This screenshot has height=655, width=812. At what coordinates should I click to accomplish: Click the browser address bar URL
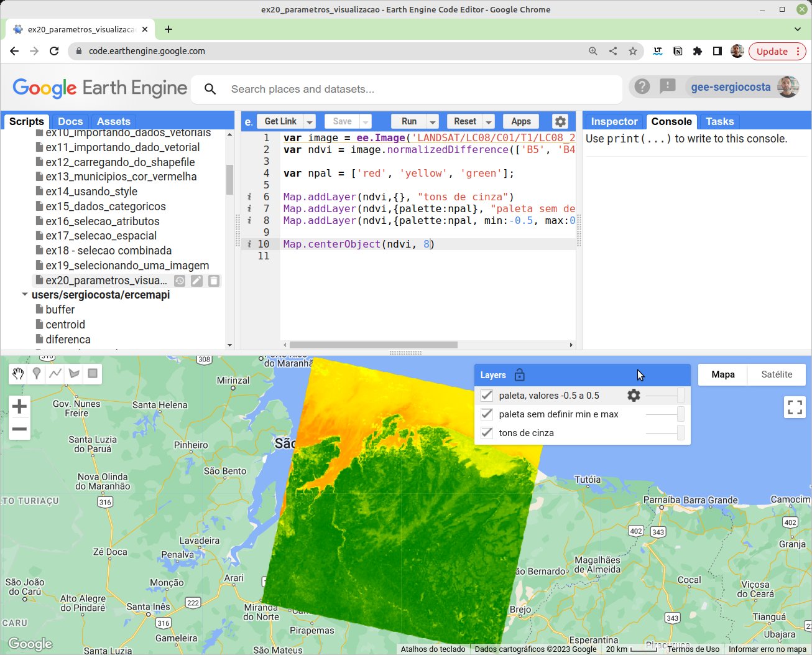pos(147,51)
